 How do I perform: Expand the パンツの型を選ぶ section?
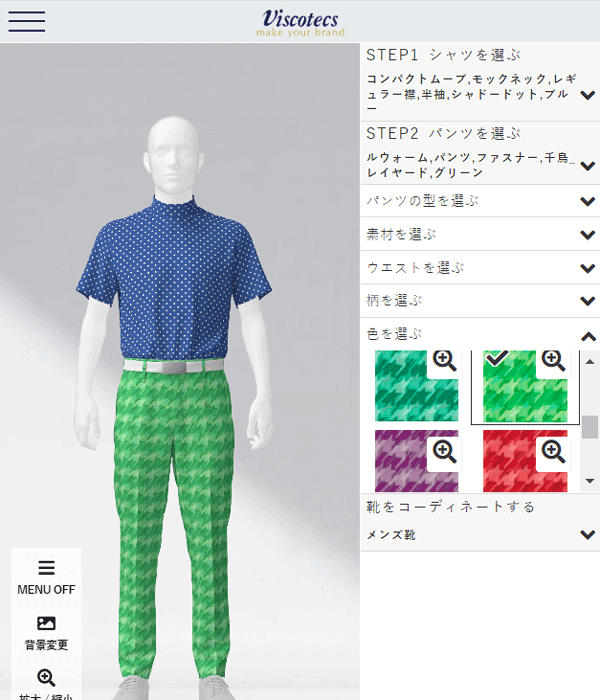(480, 201)
